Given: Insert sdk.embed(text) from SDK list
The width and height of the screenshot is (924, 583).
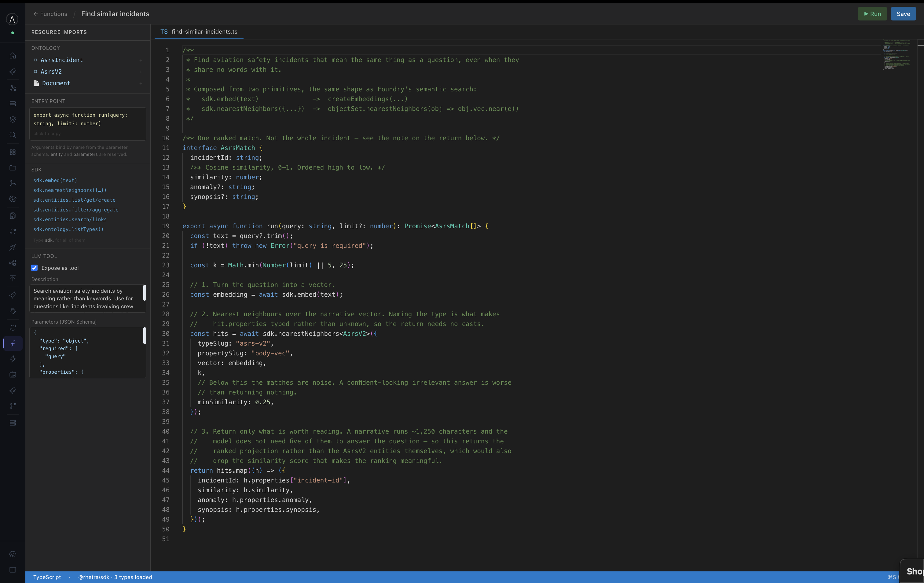Looking at the screenshot, I should tap(55, 180).
